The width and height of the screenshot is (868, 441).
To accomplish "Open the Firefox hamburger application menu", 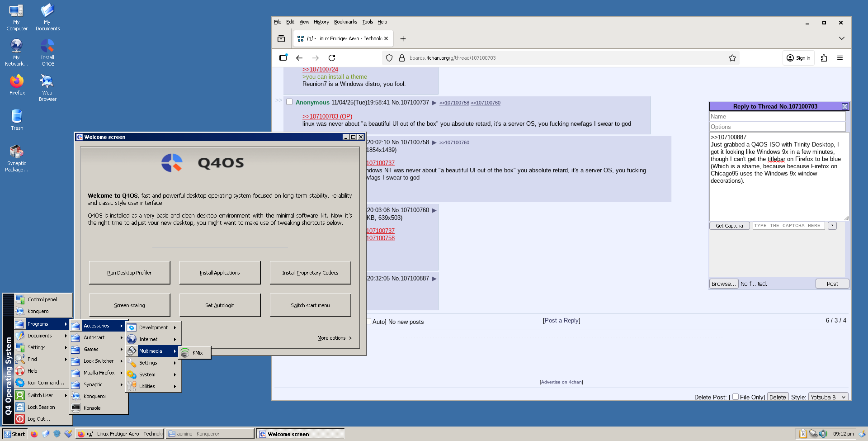I will point(840,58).
